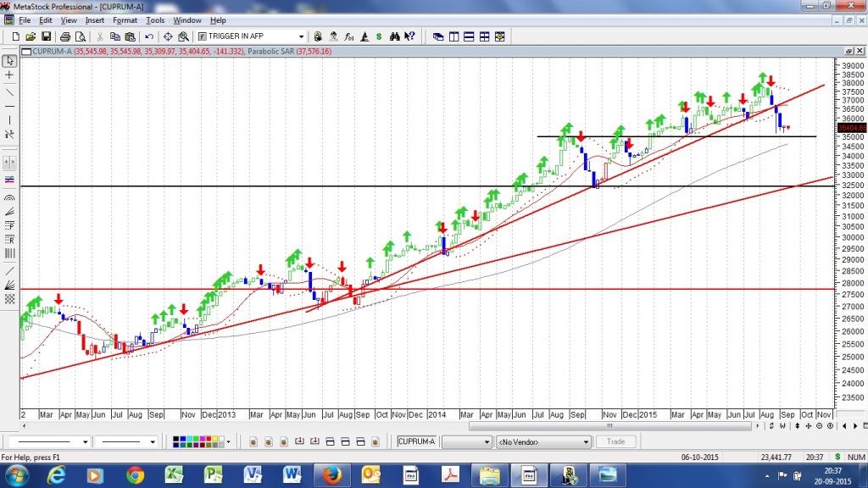
Task: Click the Trade button
Action: pos(615,441)
